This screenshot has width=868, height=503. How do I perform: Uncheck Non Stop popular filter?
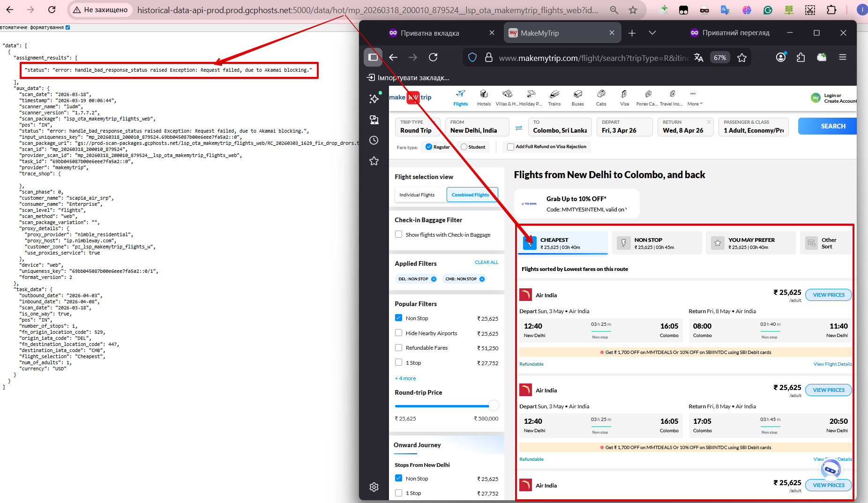398,318
